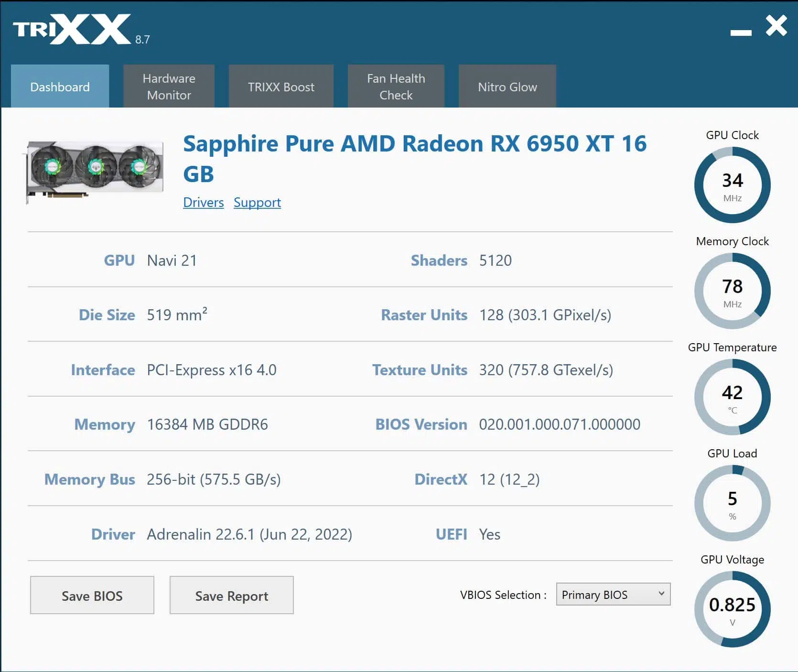Image resolution: width=798 pixels, height=672 pixels.
Task: Click the Sapphire Pure AMD Radeon title
Action: 415,159
